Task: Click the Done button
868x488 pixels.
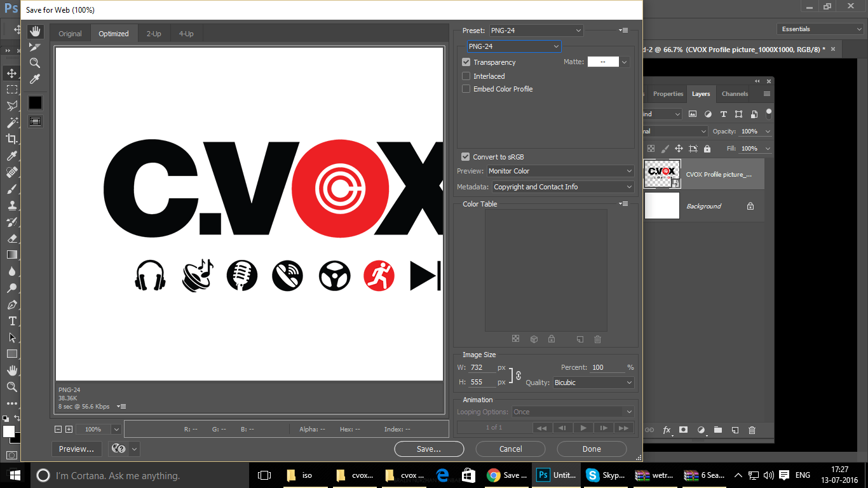Action: 591,449
